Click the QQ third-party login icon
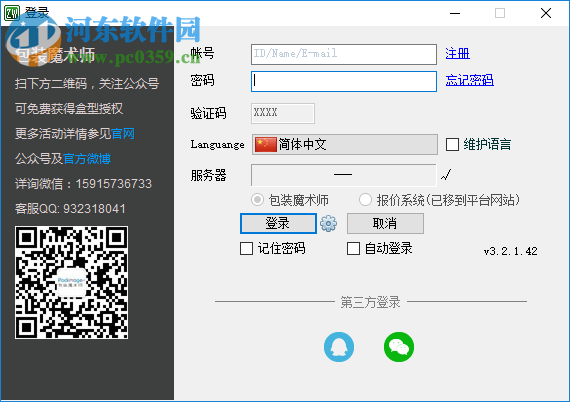 click(339, 347)
